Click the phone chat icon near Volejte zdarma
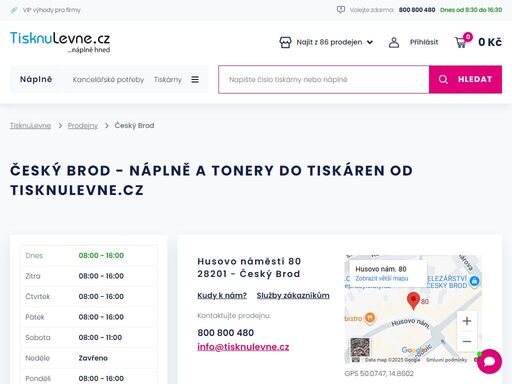 pos(341,10)
